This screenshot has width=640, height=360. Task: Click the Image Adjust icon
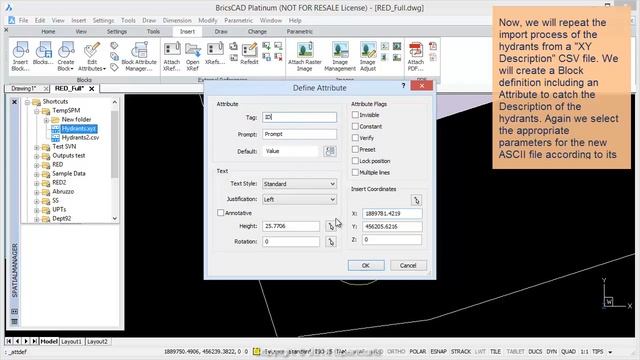(368, 56)
